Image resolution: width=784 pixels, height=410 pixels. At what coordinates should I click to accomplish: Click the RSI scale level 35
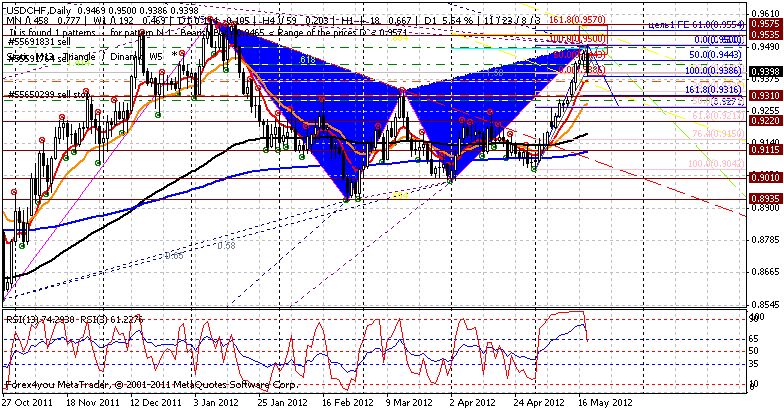point(754,364)
